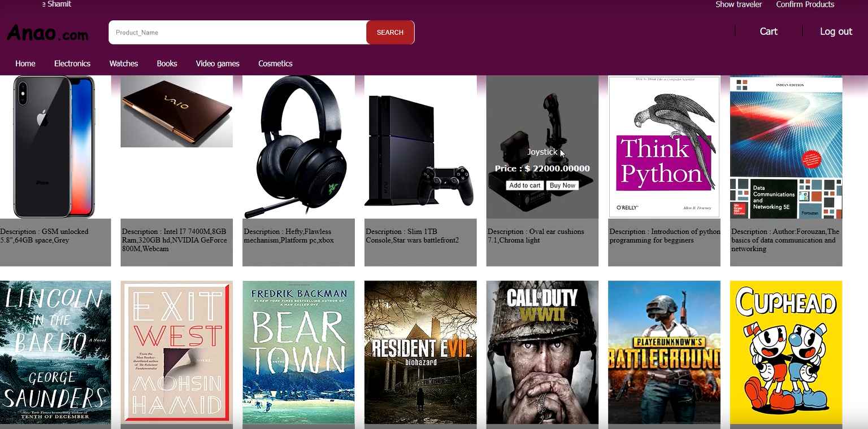Click the Hefty,Flawless mechanism description text
Image resolution: width=868 pixels, height=429 pixels.
pos(289,236)
